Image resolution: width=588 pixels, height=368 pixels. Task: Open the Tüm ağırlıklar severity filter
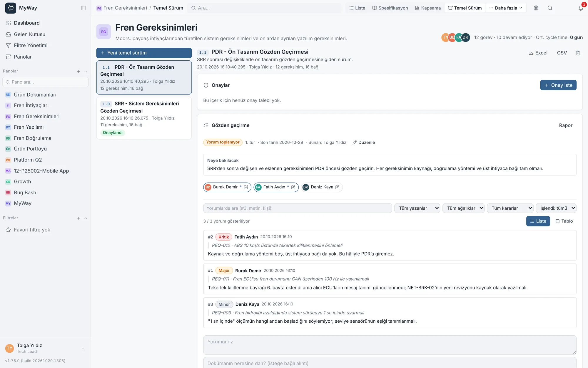pos(464,208)
